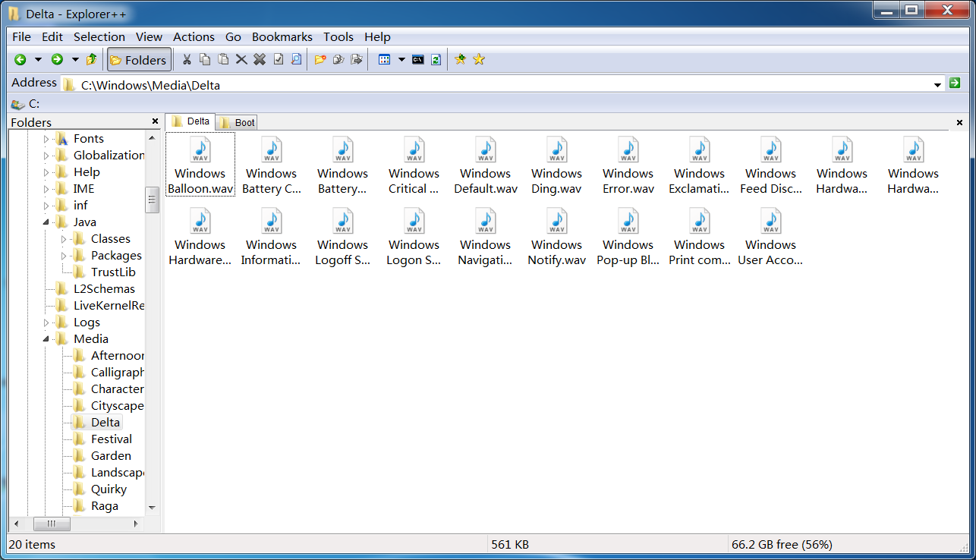Click the green Back navigation arrow
This screenshot has height=560, width=976.
[x=20, y=60]
